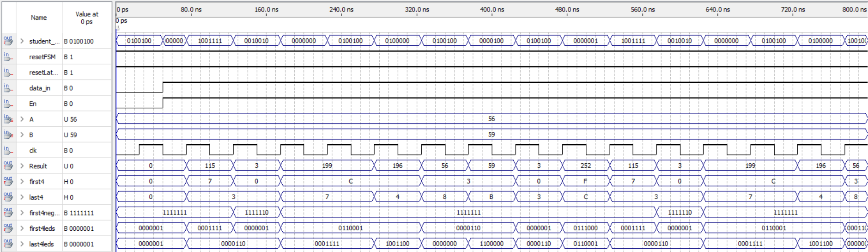The width and height of the screenshot is (868, 252).
Task: Select the clk signal name
Action: tap(33, 150)
